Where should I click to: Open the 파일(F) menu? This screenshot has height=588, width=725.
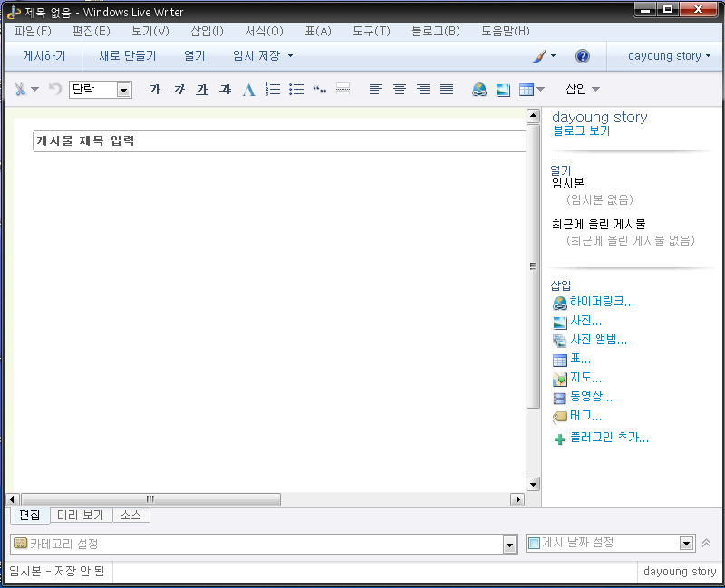click(x=33, y=31)
